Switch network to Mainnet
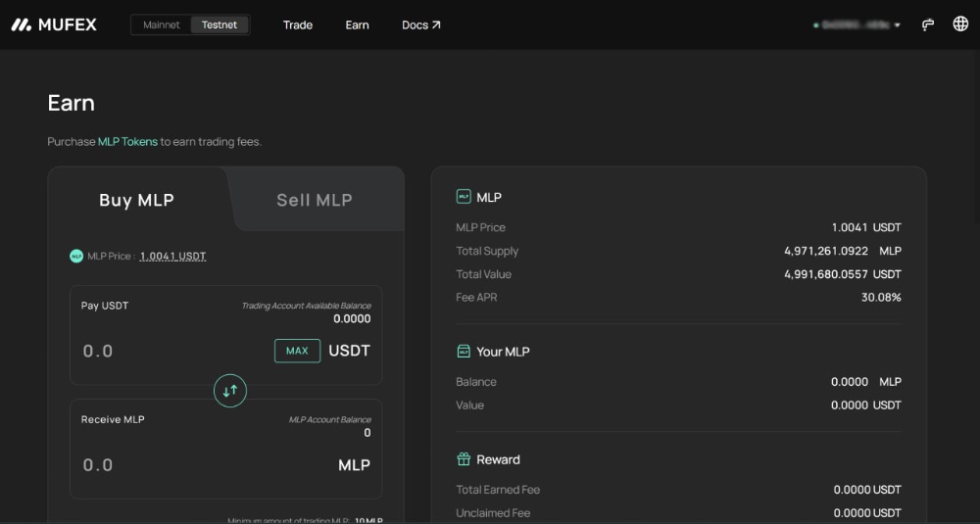The height and width of the screenshot is (524, 980). [x=162, y=25]
